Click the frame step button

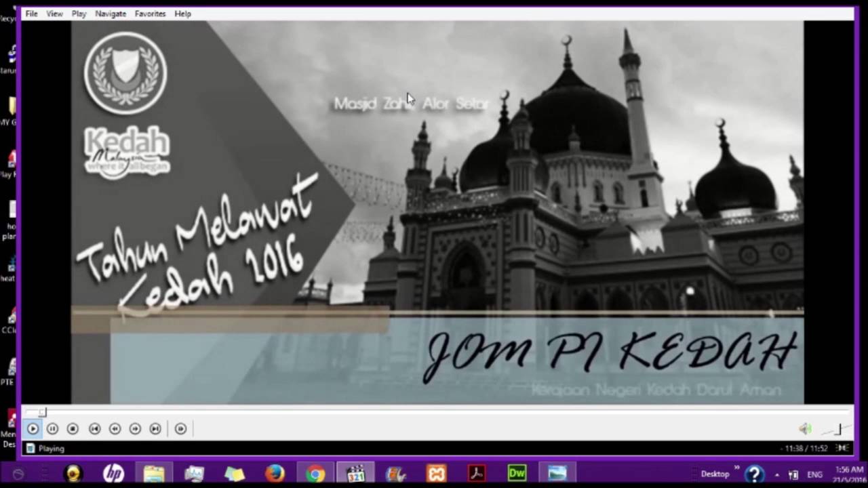point(180,428)
